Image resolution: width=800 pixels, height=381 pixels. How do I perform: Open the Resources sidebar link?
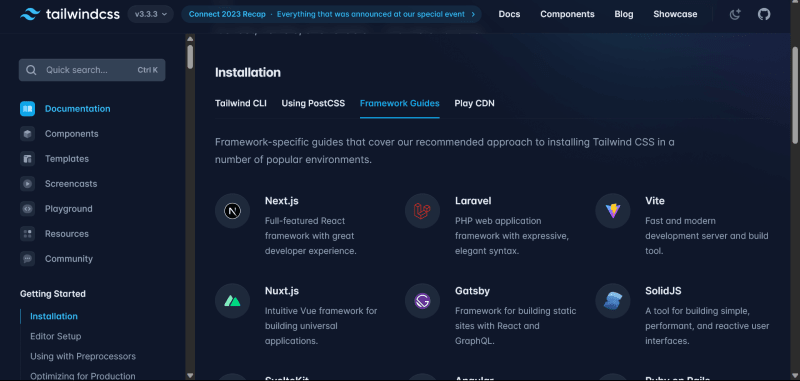tap(67, 234)
